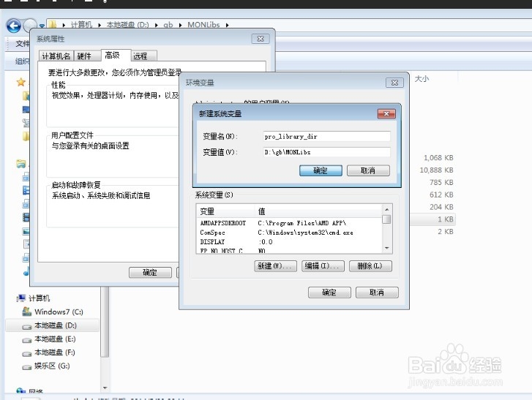This screenshot has width=532, height=400.
Task: Edit the selected system variable
Action: click(323, 265)
